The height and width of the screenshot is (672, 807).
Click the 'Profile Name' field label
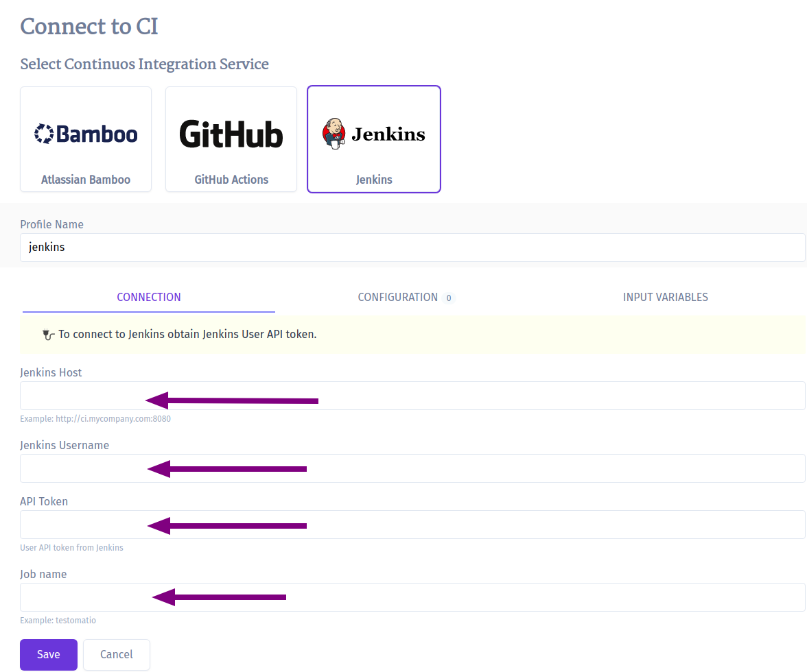pyautogui.click(x=51, y=225)
